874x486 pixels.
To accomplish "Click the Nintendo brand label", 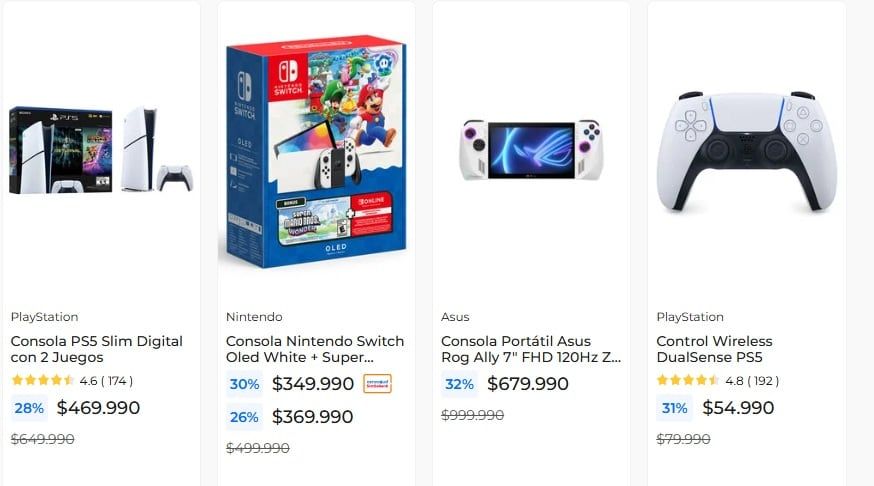I will (x=254, y=317).
